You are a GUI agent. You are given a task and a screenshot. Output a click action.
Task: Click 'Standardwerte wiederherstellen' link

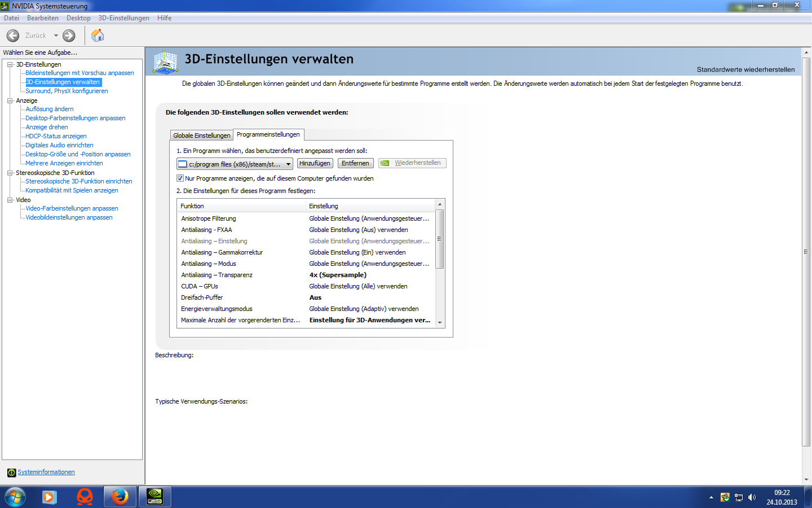pos(746,70)
